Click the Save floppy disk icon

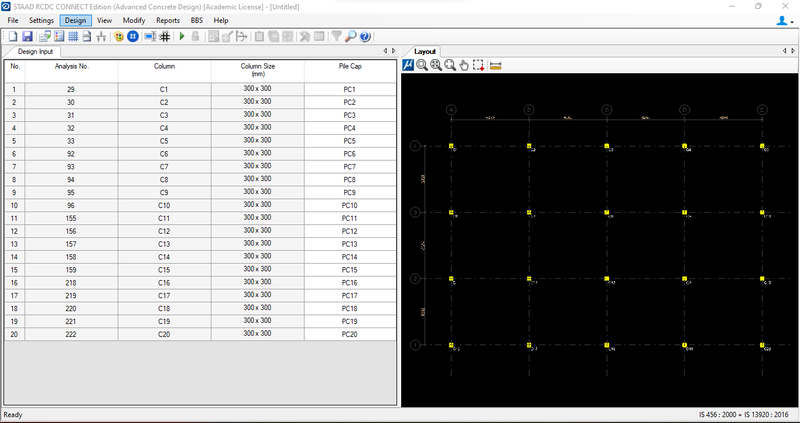click(x=27, y=36)
